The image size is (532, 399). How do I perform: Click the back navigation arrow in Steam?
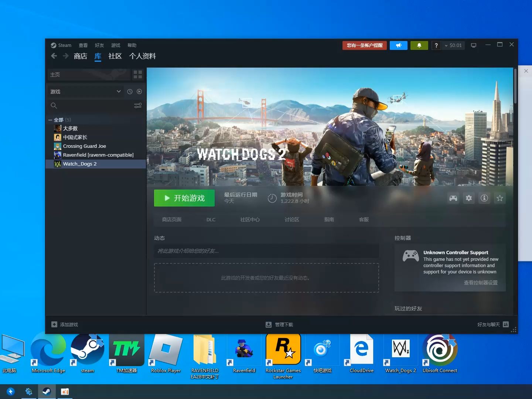[x=54, y=56]
